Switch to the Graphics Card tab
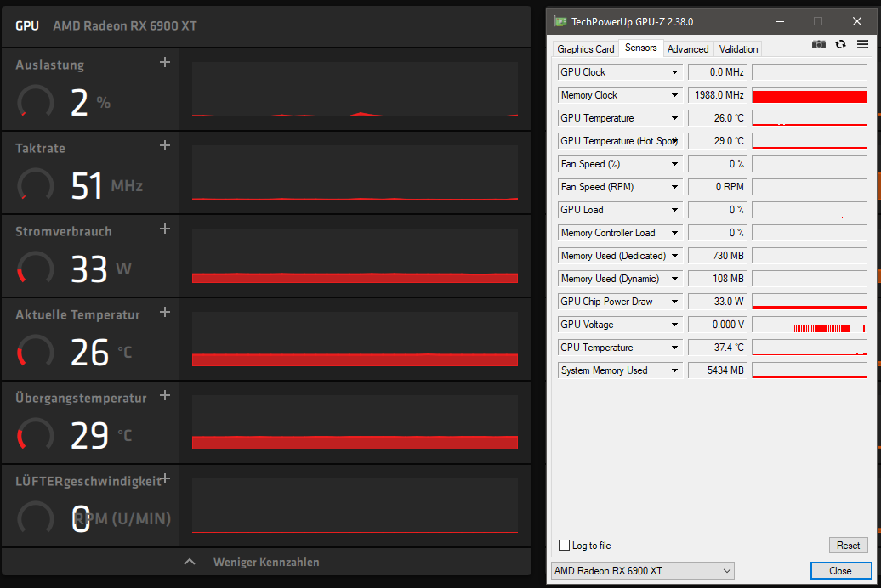This screenshot has width=881, height=588. coord(585,49)
